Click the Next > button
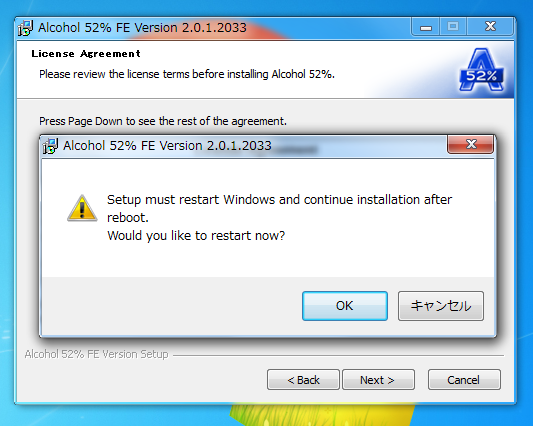Viewport: 533px width, 426px height. click(x=378, y=379)
